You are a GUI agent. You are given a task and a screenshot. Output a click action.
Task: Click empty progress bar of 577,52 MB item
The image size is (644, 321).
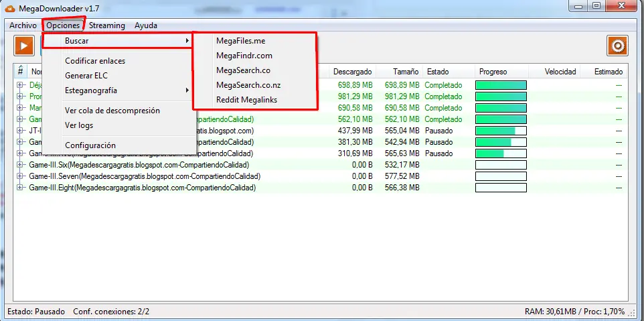click(x=501, y=176)
